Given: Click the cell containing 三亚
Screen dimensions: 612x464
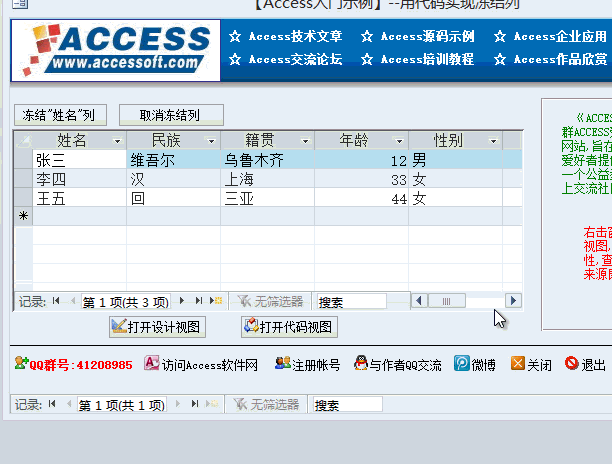Looking at the screenshot, I should (268, 198).
